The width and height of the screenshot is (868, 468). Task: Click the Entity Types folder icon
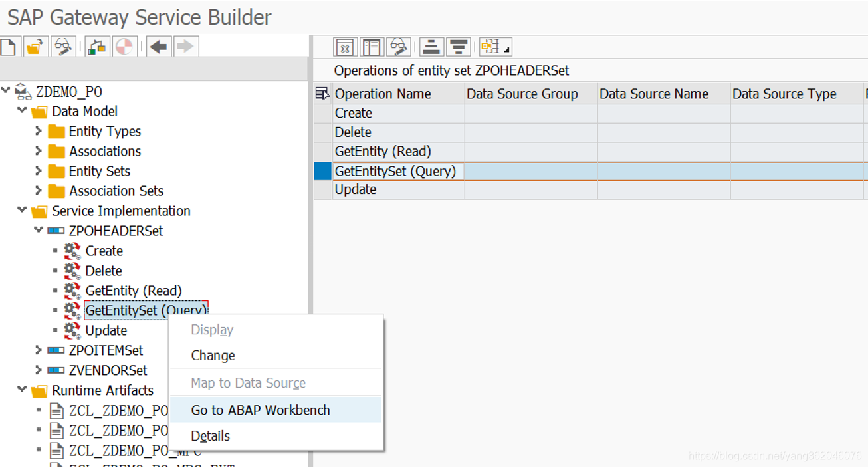tap(56, 132)
